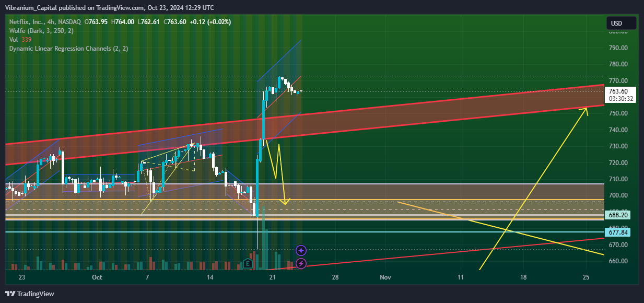The width and height of the screenshot is (644, 303).
Task: Click the 18 date label on time axis
Action: click(x=523, y=277)
